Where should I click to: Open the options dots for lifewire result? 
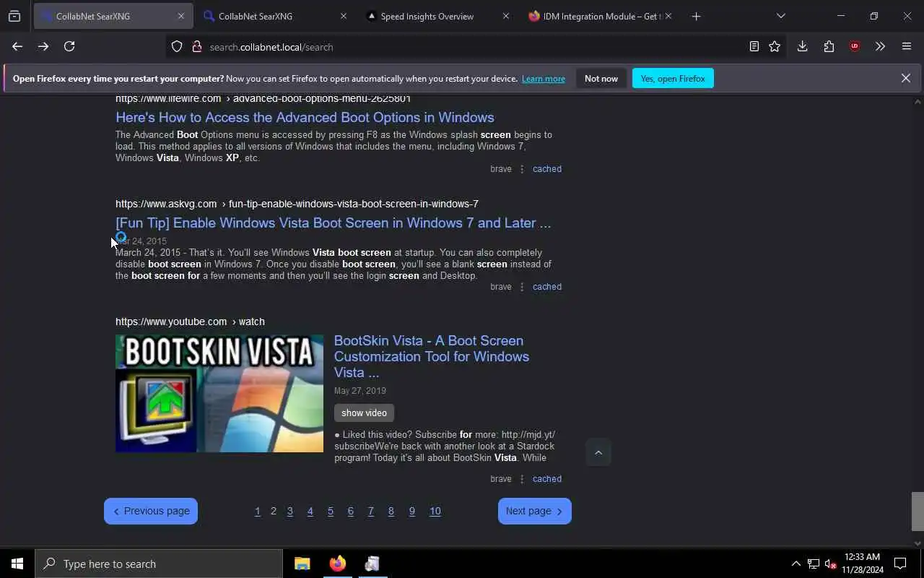[522, 169]
